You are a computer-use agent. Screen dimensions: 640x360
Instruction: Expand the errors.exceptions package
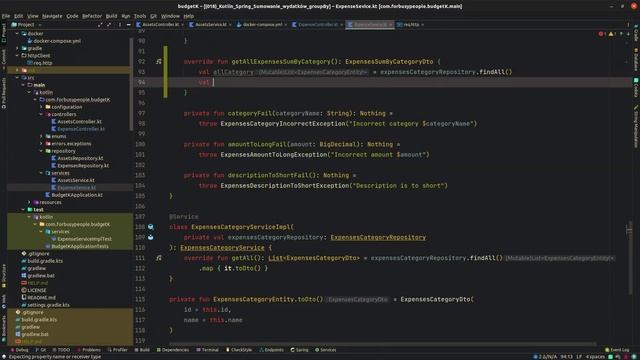tap(41, 144)
